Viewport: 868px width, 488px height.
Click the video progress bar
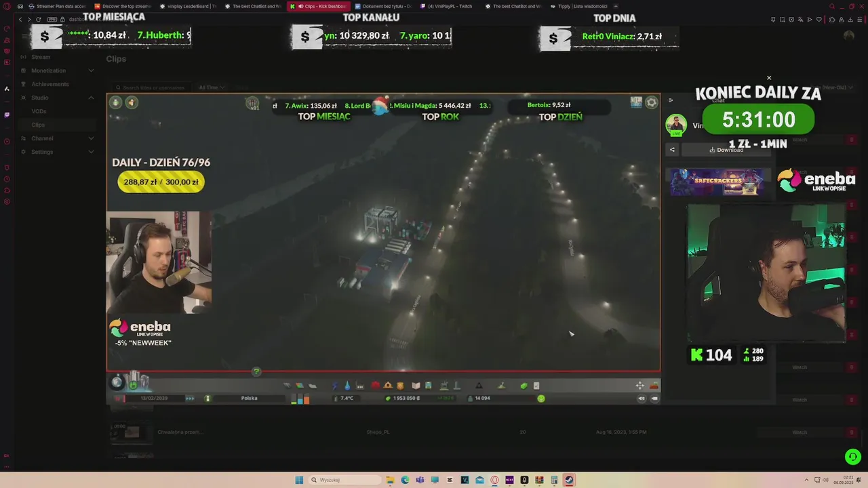pyautogui.click(x=383, y=371)
